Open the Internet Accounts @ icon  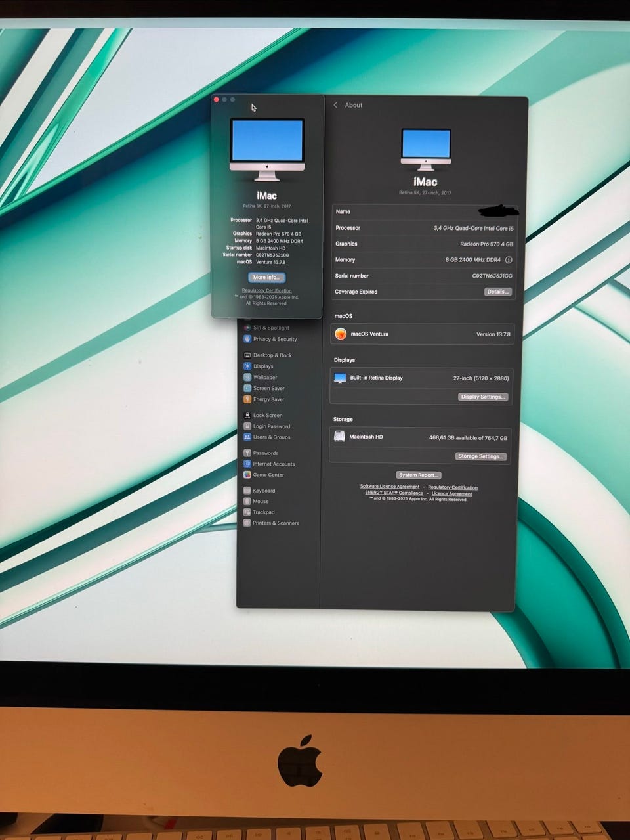click(x=247, y=464)
